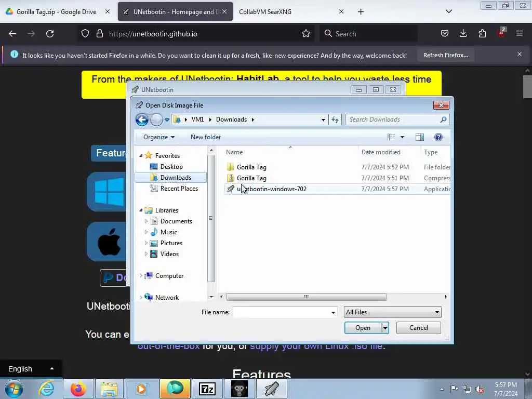Click the Cancel button
This screenshot has height=399, width=532.
(x=418, y=328)
